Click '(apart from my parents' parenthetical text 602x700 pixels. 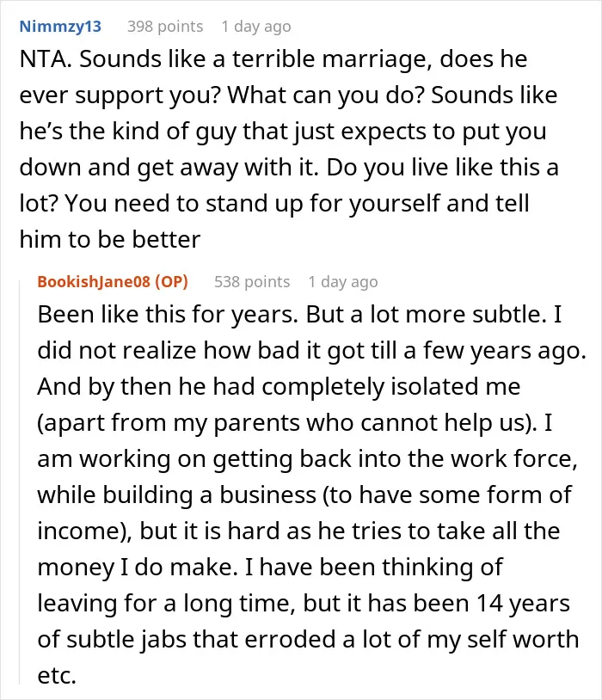pos(168,423)
